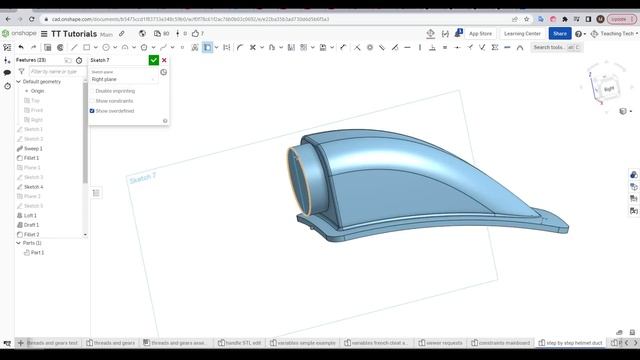This screenshot has height=360, width=640.
Task: Apply the Concentric constraint
Action: (370, 47)
